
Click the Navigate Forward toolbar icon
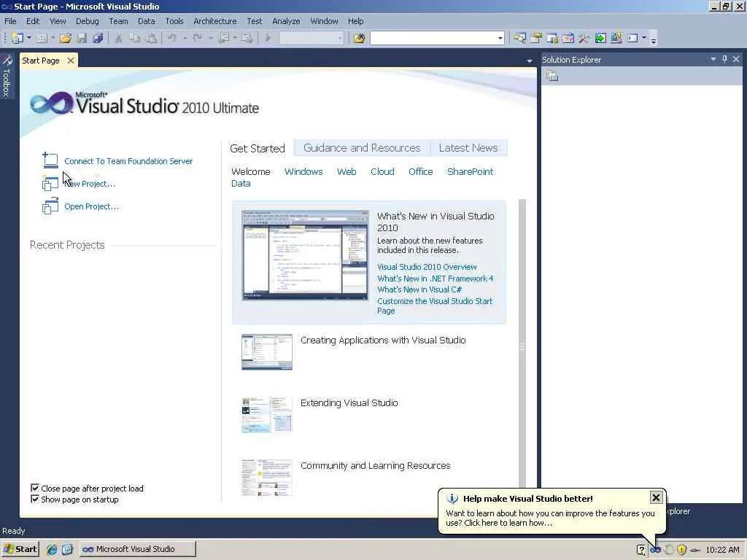coord(247,38)
